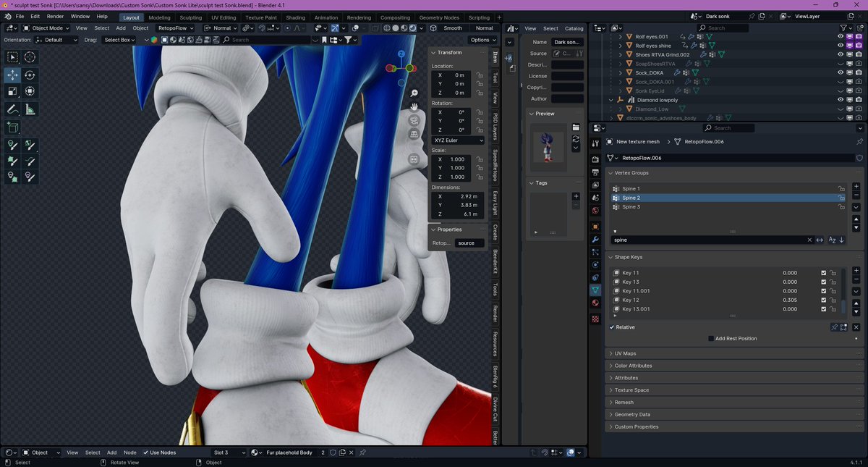The height and width of the screenshot is (467, 868).
Task: Select the Cursor tool in the viewport toolbar
Action: coord(30,57)
